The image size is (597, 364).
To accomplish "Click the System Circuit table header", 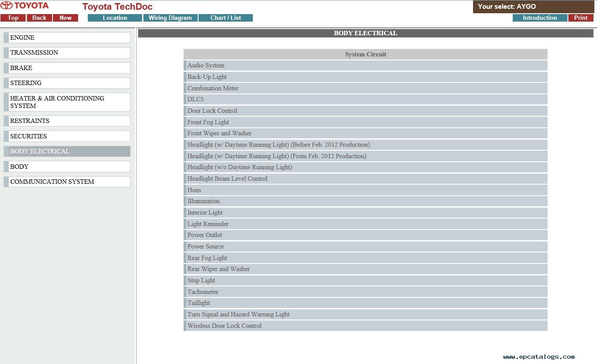I will click(365, 54).
